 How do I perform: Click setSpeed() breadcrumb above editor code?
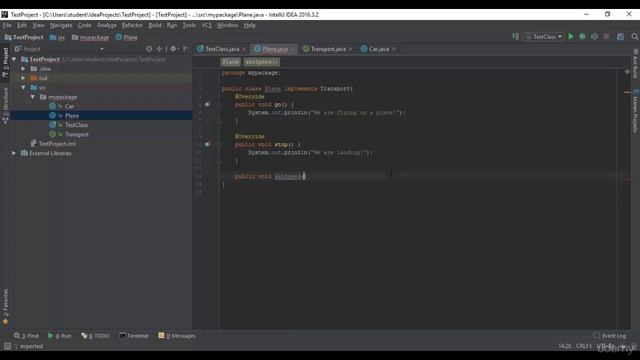(262, 62)
